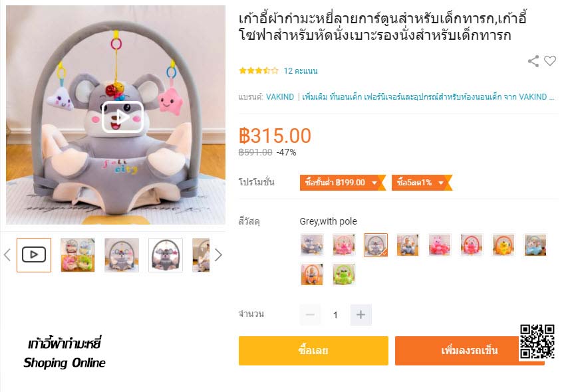Open the four-seat collage gallery thumbnail
The height and width of the screenshot is (392, 570).
pyautogui.click(x=78, y=254)
